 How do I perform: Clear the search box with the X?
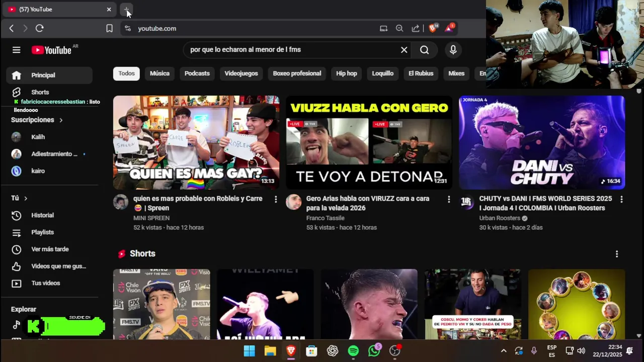click(404, 50)
